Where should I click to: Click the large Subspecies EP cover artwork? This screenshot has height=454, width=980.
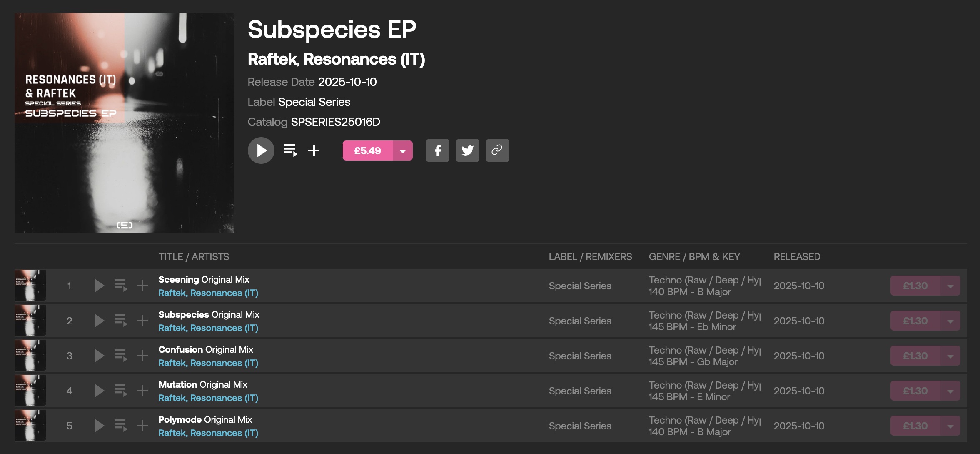[x=125, y=123]
